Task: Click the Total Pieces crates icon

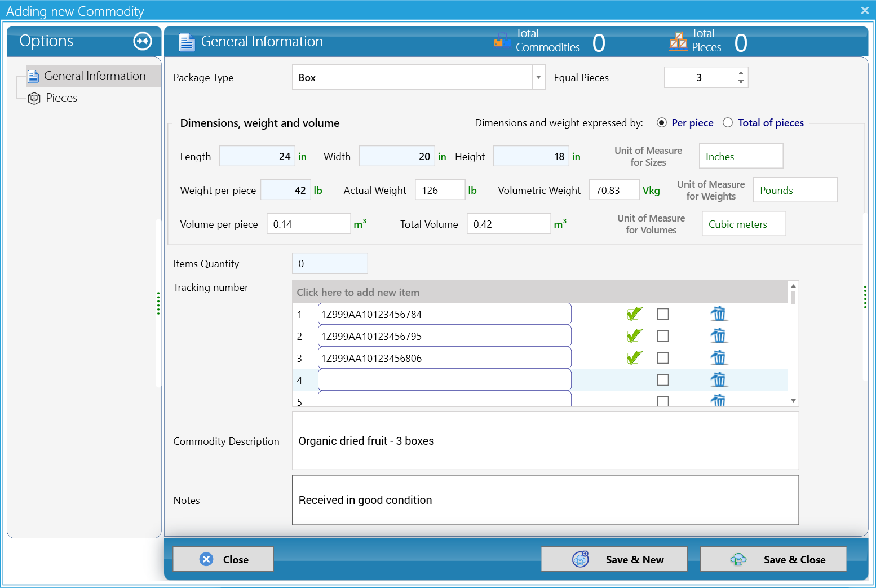Action: tap(678, 41)
